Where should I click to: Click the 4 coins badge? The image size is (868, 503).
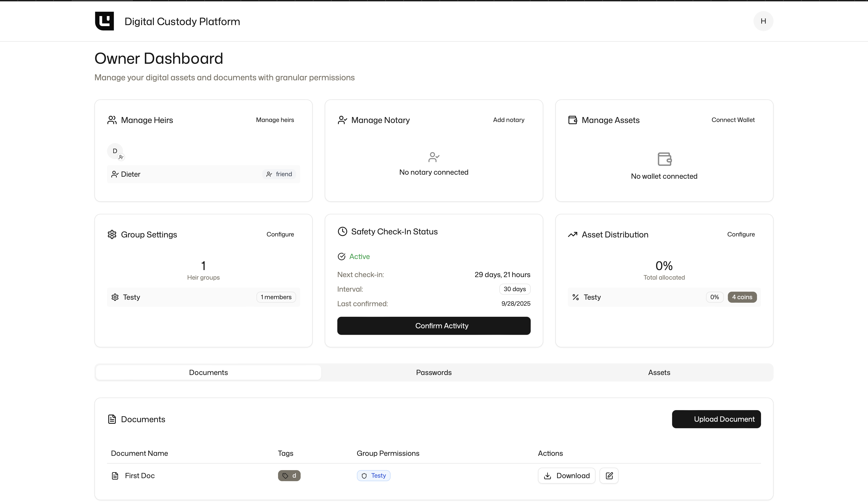coord(742,297)
